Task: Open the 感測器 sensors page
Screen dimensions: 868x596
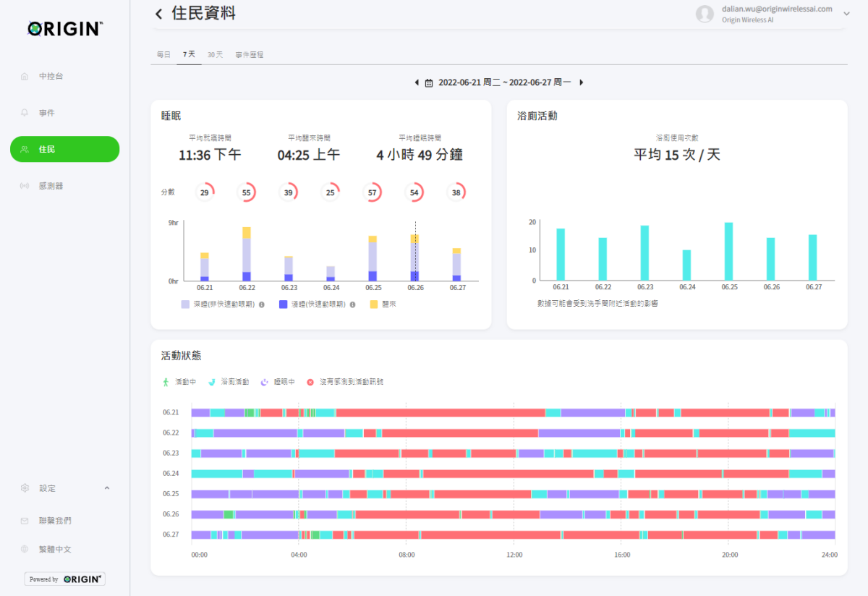Action: click(x=51, y=186)
